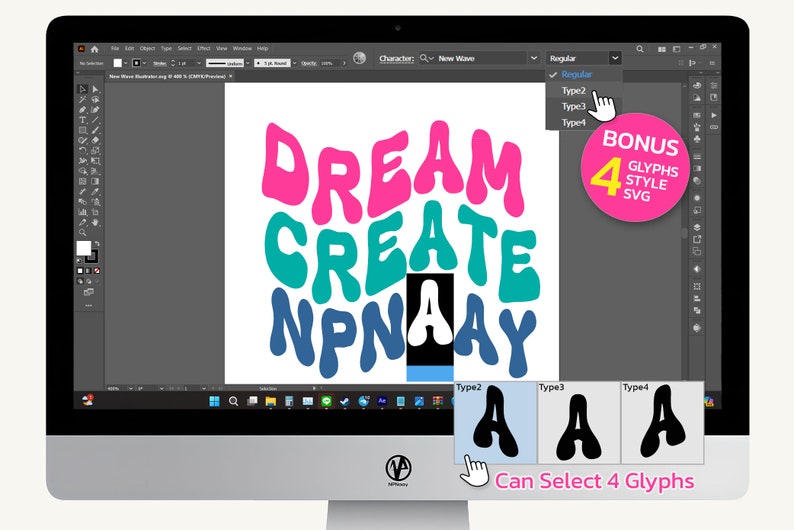Click the Home icon
This screenshot has width=794, height=530.
point(95,49)
